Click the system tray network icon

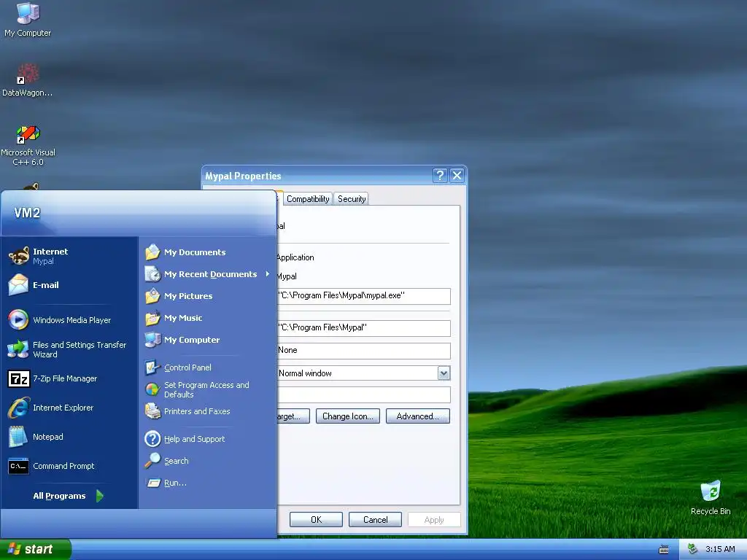pyautogui.click(x=693, y=549)
